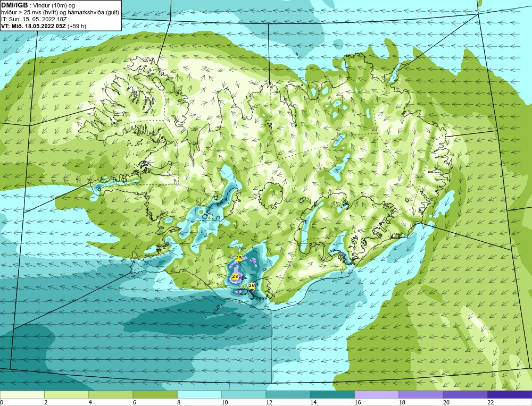Click the 6–8 m/s olive green legend swatch
This screenshot has width=532, height=406.
(x=155, y=394)
